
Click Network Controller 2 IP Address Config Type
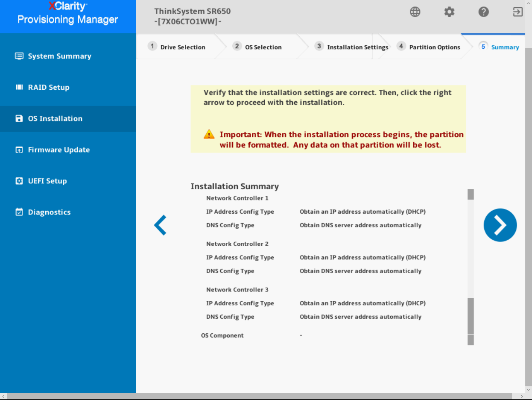pos(240,257)
